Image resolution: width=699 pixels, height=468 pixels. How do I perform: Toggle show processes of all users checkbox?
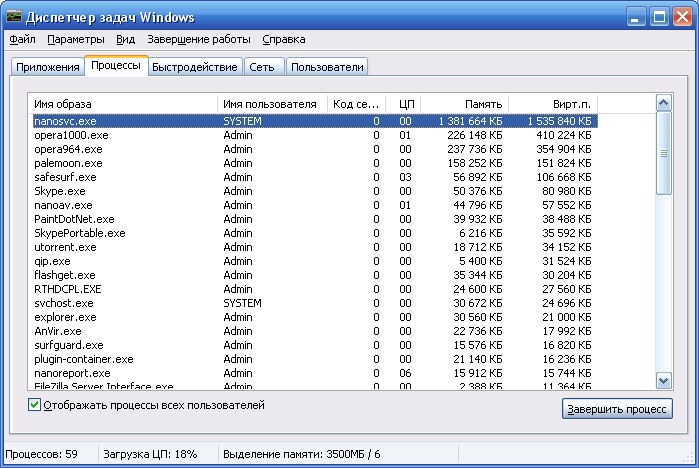[35, 405]
